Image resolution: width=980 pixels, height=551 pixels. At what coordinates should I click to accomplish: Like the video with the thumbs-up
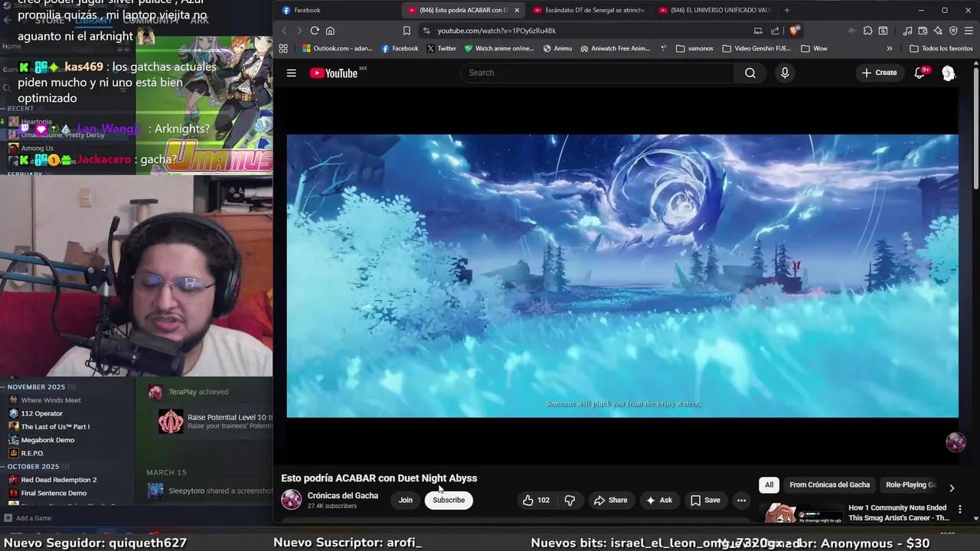point(536,500)
